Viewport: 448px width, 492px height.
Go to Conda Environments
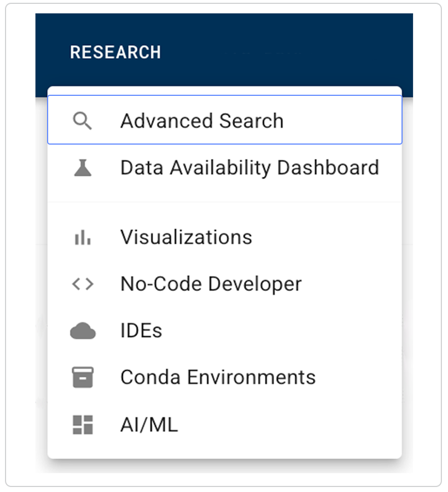[218, 378]
